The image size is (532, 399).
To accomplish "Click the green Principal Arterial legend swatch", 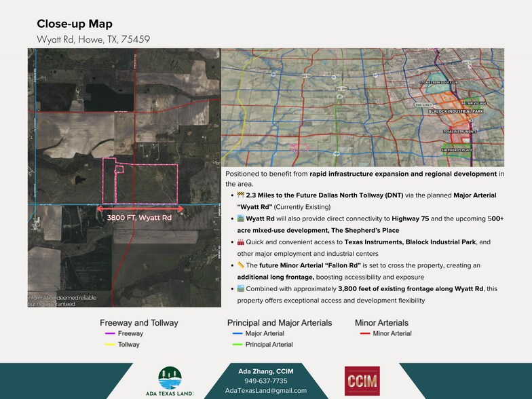I will click(x=237, y=345).
